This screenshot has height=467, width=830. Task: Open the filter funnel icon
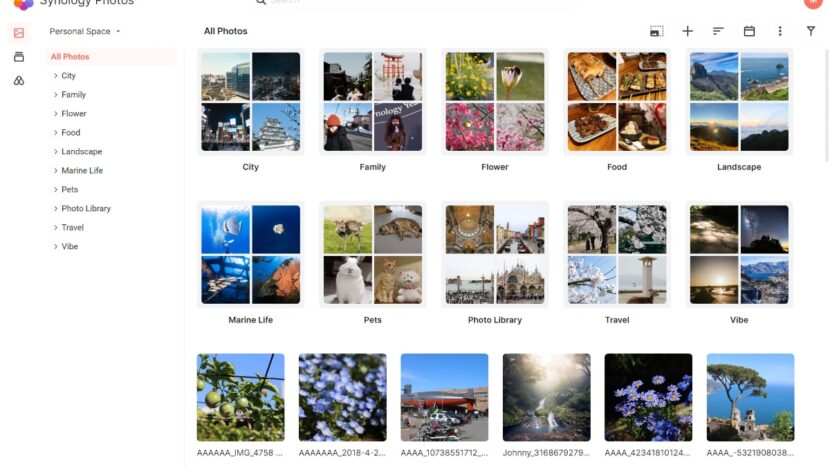click(x=810, y=31)
